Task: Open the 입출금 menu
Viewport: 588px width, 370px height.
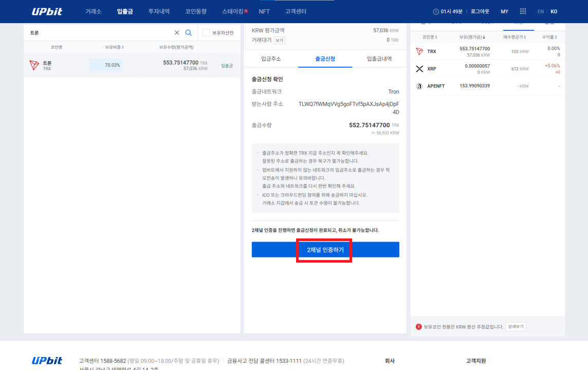Action: (x=125, y=12)
